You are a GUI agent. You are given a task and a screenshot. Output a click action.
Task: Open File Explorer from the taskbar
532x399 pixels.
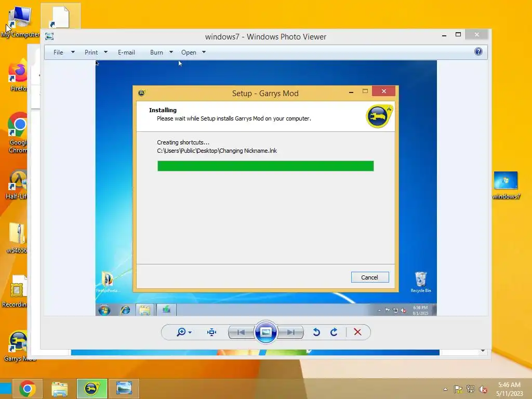[x=60, y=389]
